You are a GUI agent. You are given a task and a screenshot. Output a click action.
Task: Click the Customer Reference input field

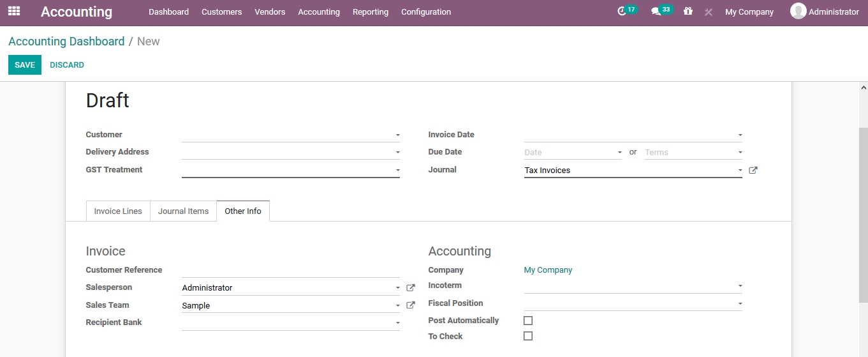(x=290, y=270)
